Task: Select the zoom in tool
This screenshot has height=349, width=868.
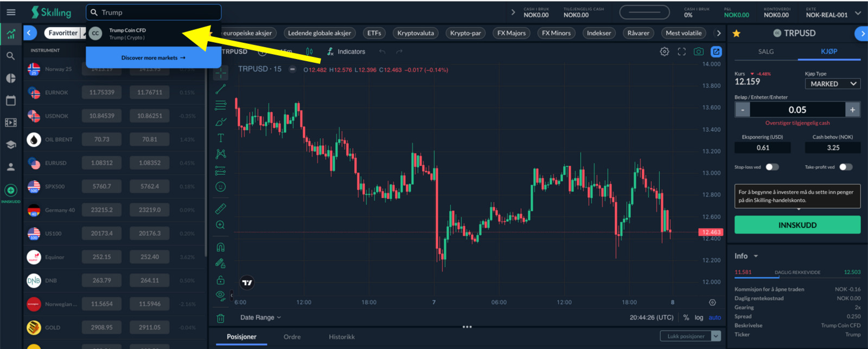Action: (221, 225)
